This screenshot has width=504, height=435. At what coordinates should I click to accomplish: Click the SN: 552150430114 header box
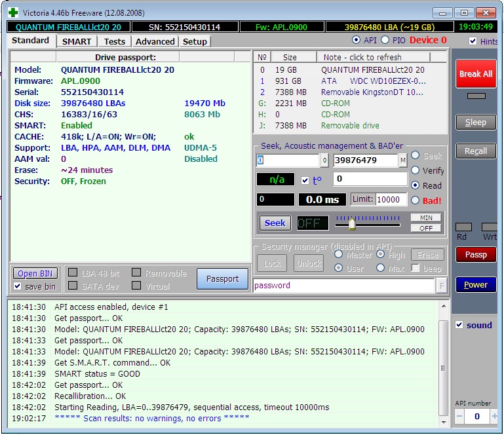[185, 27]
